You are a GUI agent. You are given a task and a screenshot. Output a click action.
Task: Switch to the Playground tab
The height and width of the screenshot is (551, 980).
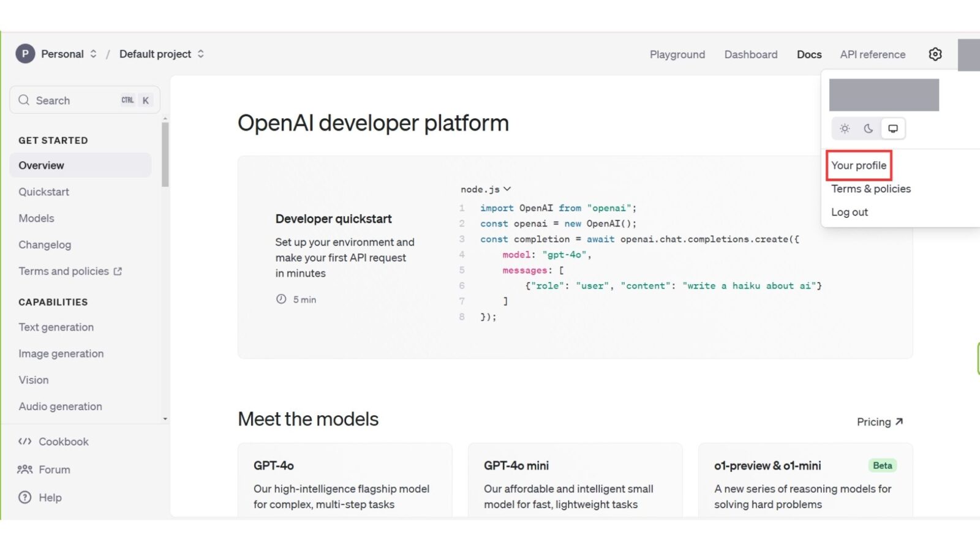[677, 54]
